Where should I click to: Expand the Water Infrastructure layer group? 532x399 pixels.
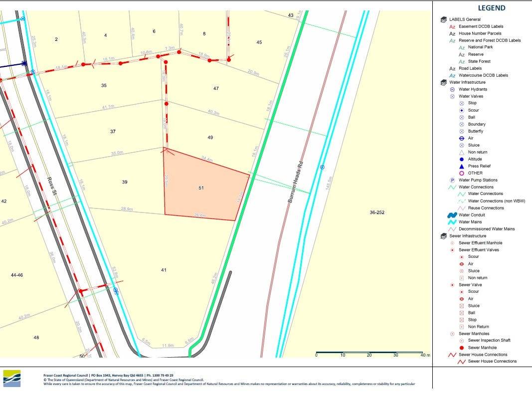[443, 82]
